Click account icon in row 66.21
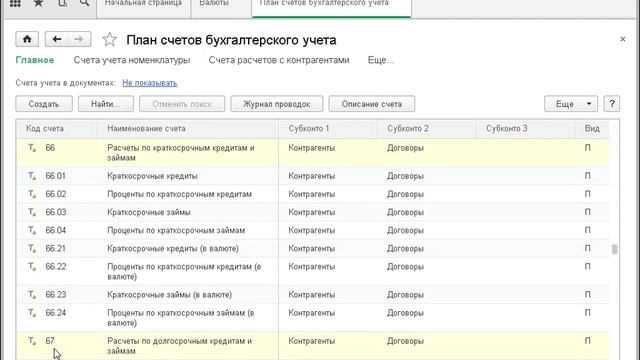Viewport: 640px width, 360px height. click(32, 248)
